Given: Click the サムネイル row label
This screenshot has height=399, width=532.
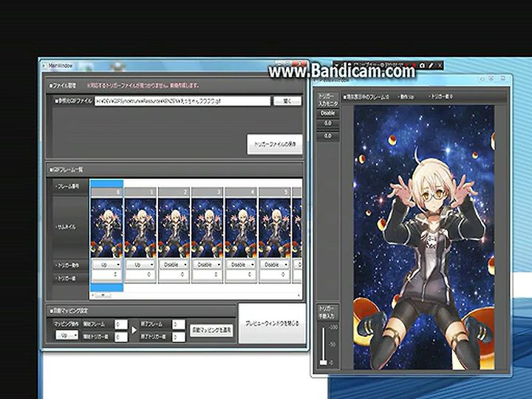Looking at the screenshot, I should coord(66,227).
